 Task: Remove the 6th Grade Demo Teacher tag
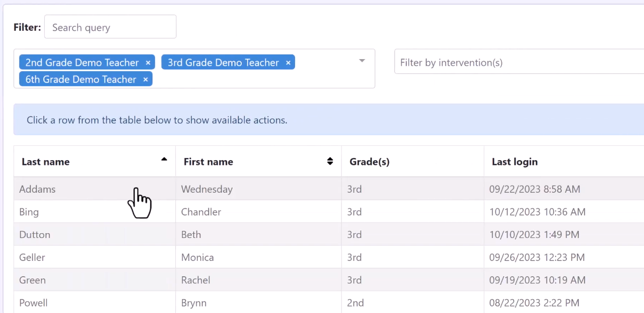(145, 79)
